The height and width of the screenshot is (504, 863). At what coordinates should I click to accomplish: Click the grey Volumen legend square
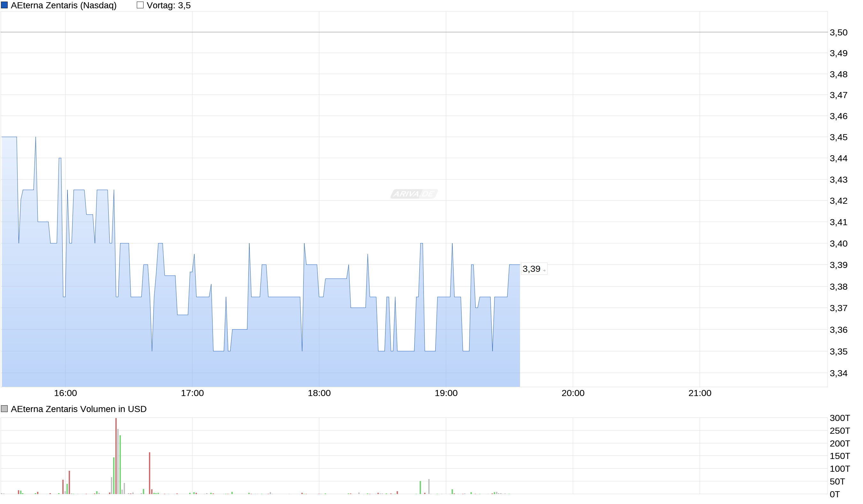4,409
